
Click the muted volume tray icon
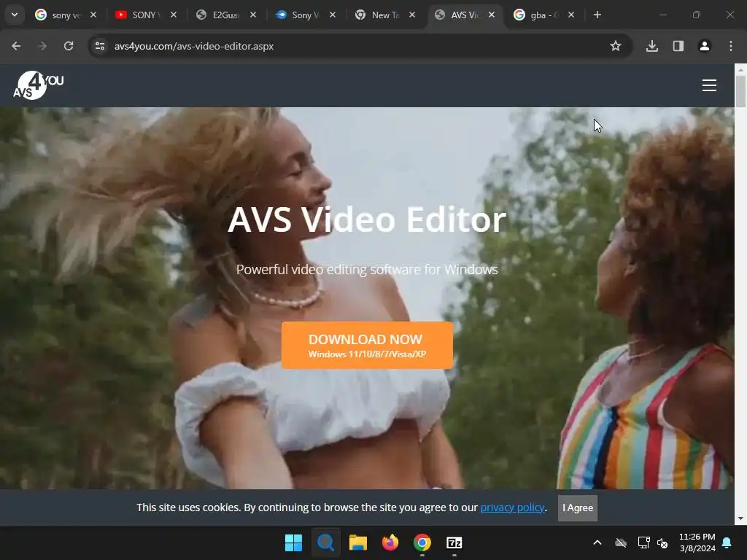[x=662, y=542]
